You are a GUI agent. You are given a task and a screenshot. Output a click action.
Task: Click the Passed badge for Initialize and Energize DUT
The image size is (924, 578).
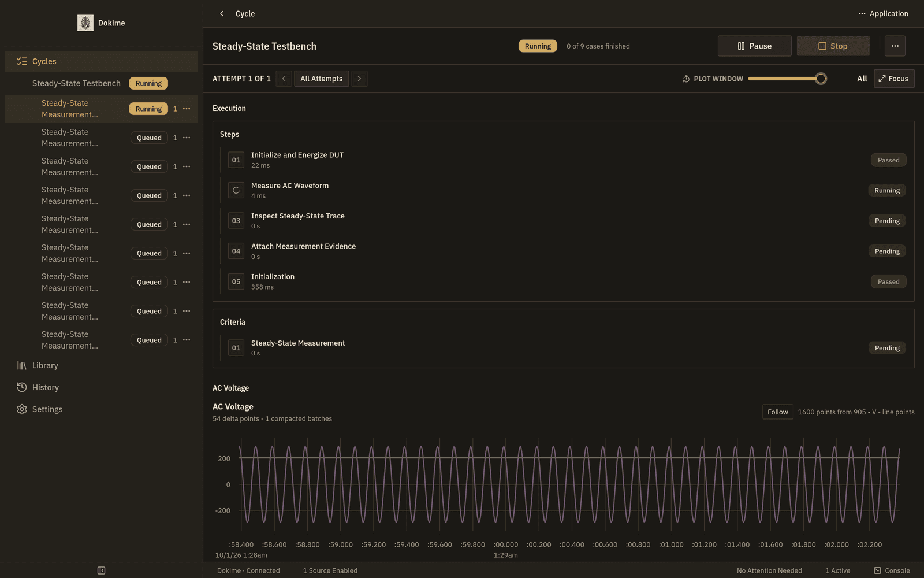pyautogui.click(x=888, y=160)
